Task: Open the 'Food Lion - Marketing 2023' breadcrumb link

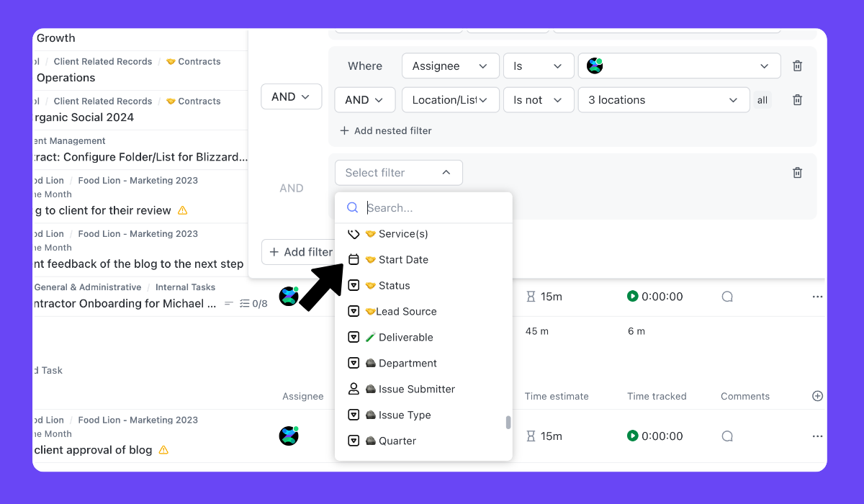Action: [x=137, y=420]
